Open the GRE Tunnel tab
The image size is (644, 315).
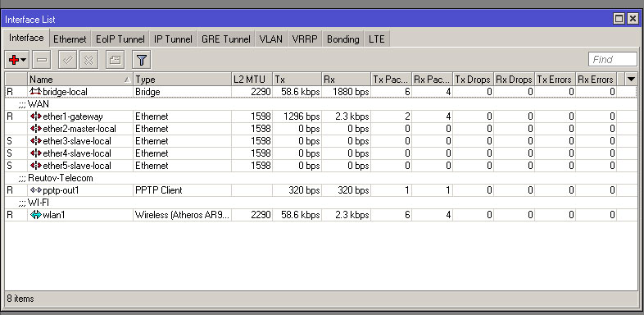[226, 39]
